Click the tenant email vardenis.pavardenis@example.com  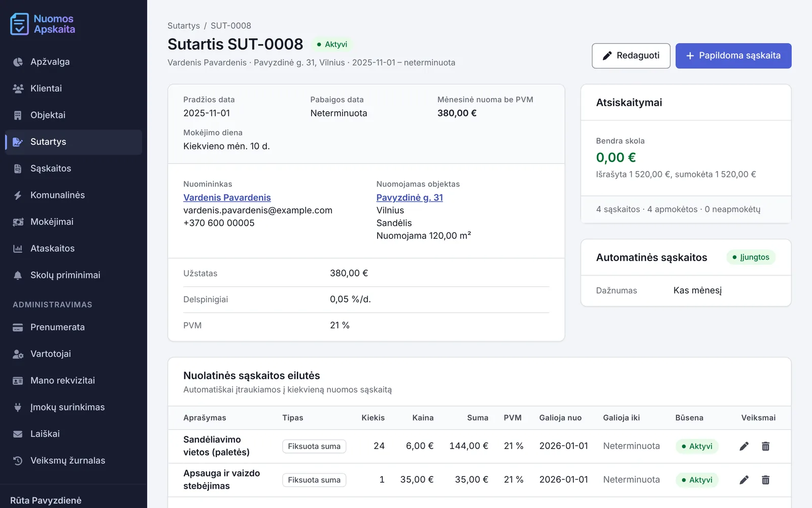pyautogui.click(x=258, y=210)
